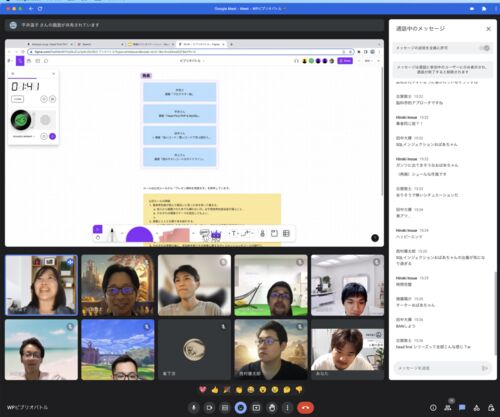
Task: Switch to the first browser tab
Action: (50, 44)
